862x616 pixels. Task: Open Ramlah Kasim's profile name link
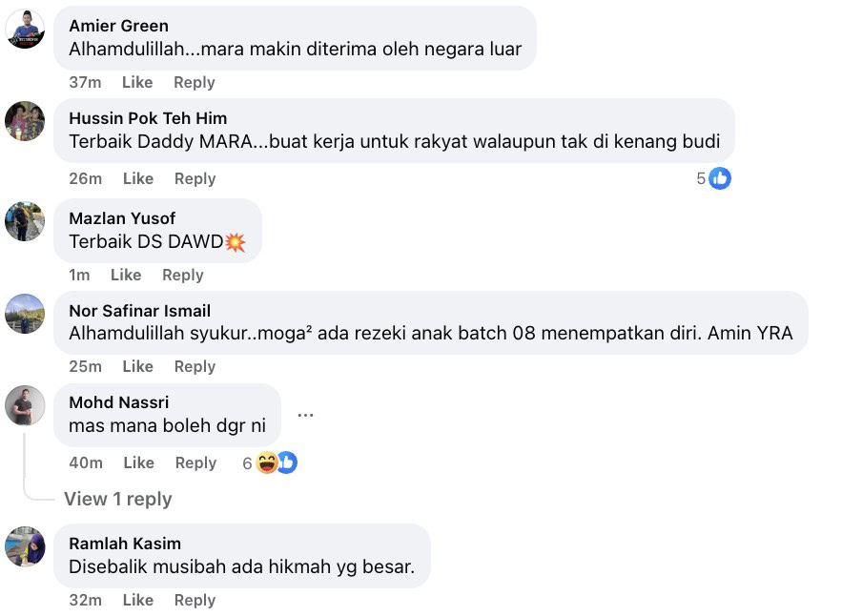(x=125, y=544)
